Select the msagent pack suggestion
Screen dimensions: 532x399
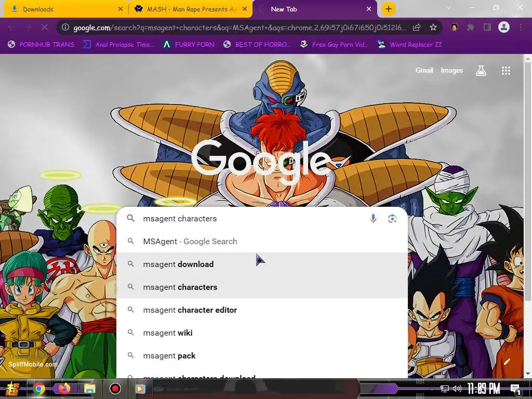262,355
